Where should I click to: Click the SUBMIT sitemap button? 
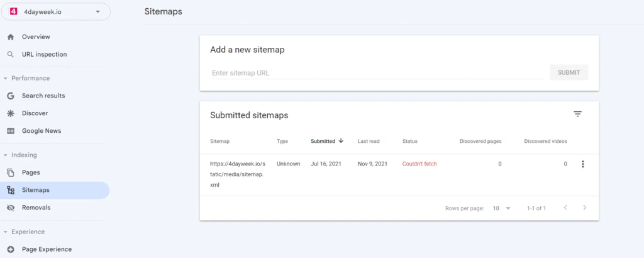569,73
